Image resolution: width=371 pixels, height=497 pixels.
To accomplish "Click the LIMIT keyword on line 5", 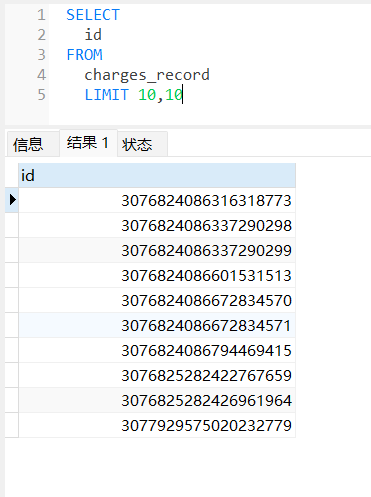I will tap(107, 95).
